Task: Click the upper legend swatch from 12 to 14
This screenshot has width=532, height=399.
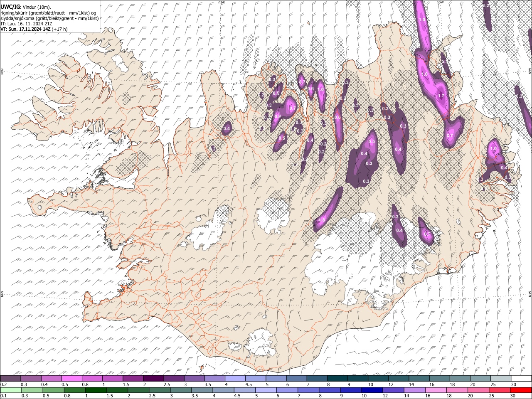Action: [x=398, y=378]
